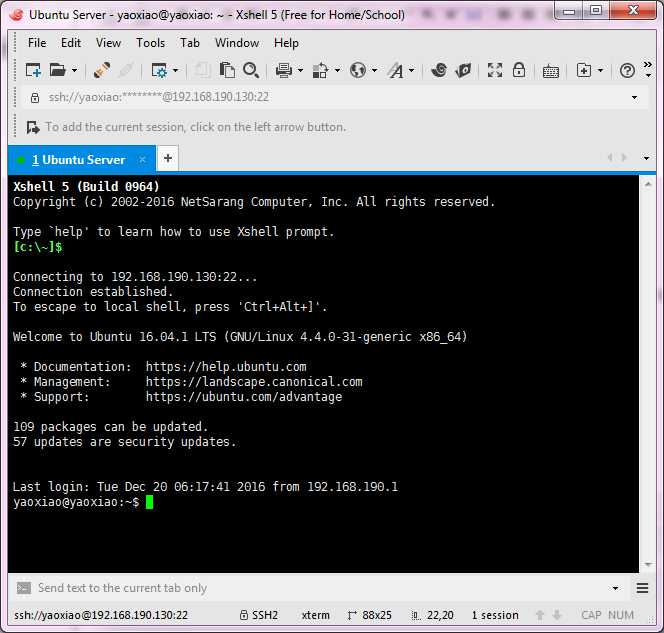
Task: Click the 'Send text to the current tab only' field
Action: pyautogui.click(x=322, y=588)
